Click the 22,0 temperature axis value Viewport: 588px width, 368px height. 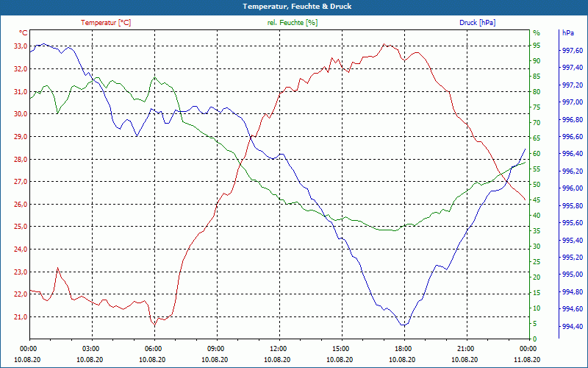(x=21, y=294)
